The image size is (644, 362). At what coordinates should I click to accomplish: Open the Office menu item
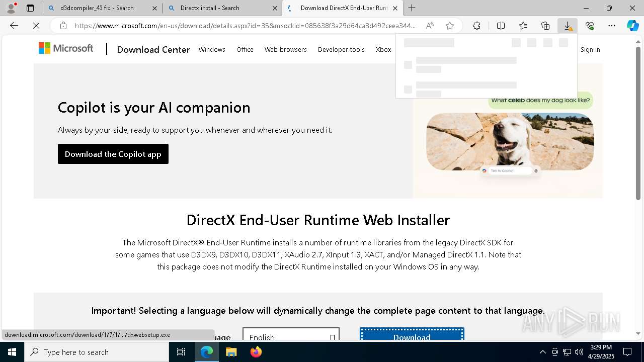(x=245, y=49)
